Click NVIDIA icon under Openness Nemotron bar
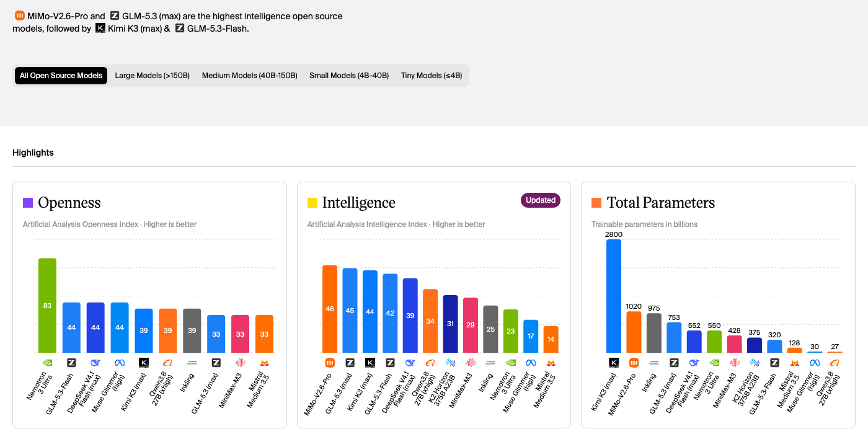Screen dimensions: 868x434 (47, 363)
